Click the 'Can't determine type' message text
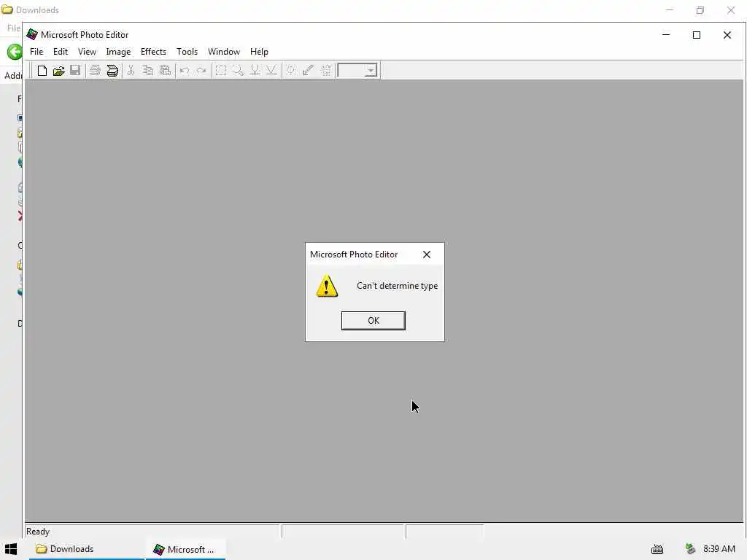 point(397,286)
